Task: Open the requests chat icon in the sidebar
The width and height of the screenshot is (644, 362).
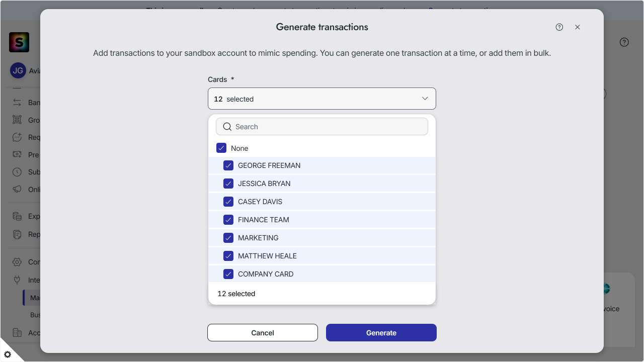Action: (17, 137)
